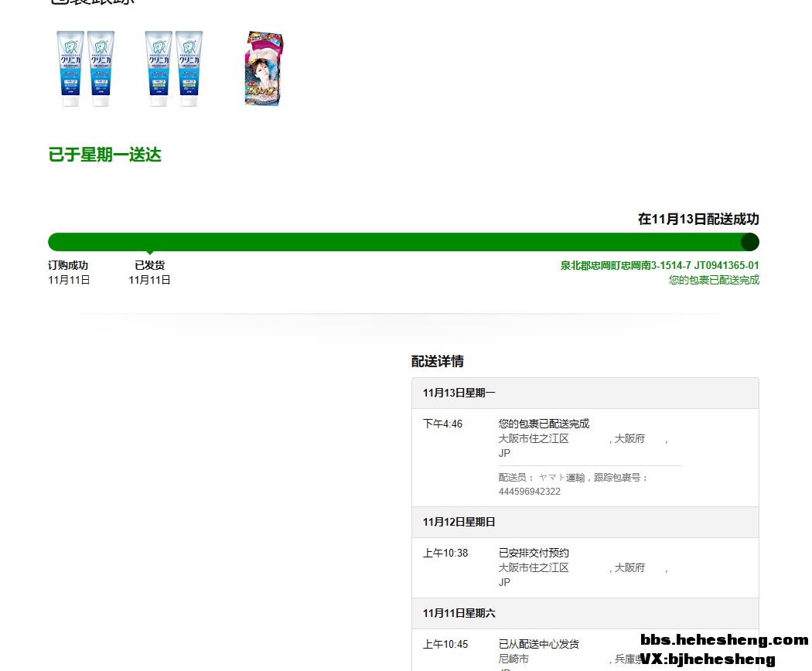Click the first pair of toothpaste product images
Screen dimensions: 812x671
(86, 69)
